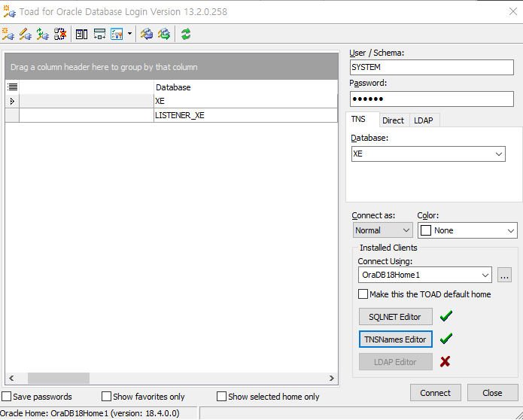
Task: Click the Close button
Action: tap(492, 393)
